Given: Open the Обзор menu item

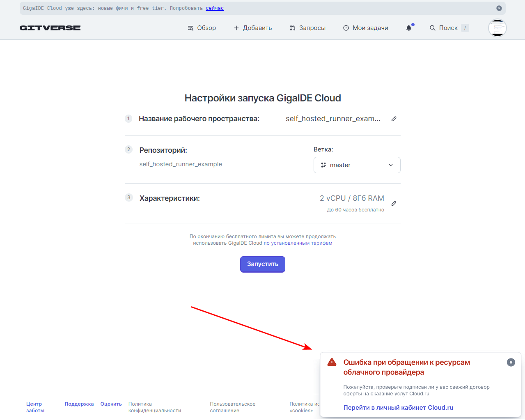Looking at the screenshot, I should [x=202, y=28].
